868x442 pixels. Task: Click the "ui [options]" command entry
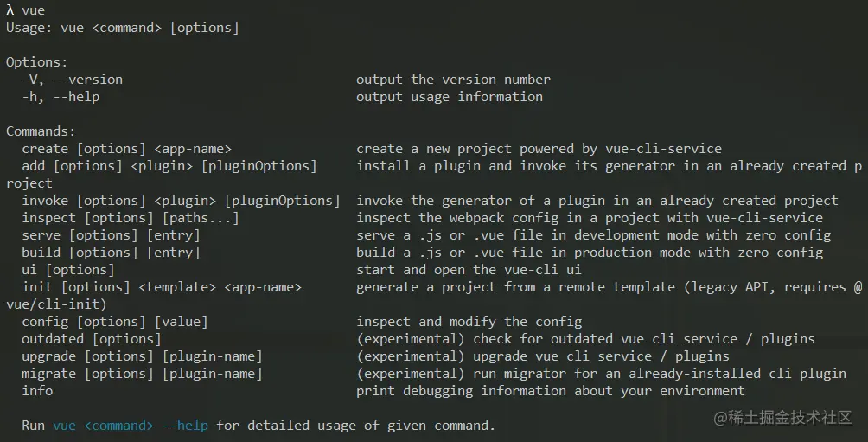click(67, 270)
